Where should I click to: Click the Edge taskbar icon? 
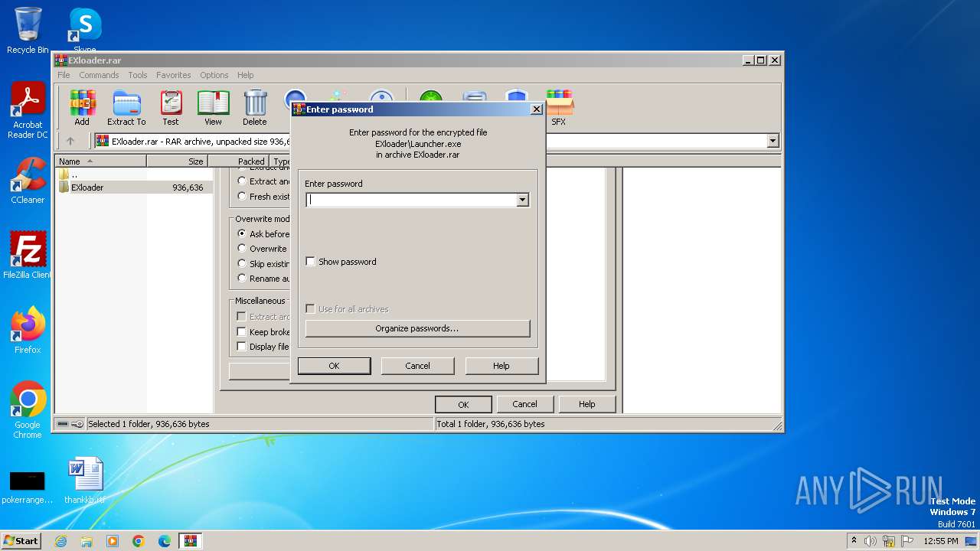click(x=165, y=541)
